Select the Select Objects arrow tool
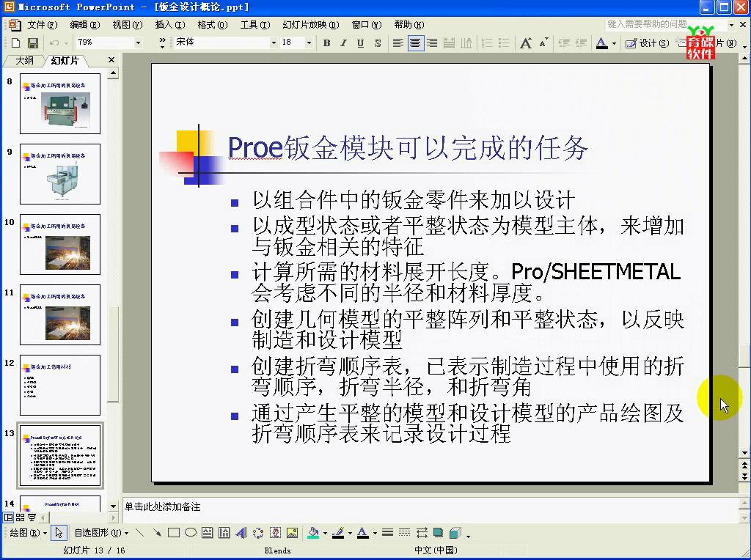This screenshot has height=560, width=751. click(59, 533)
